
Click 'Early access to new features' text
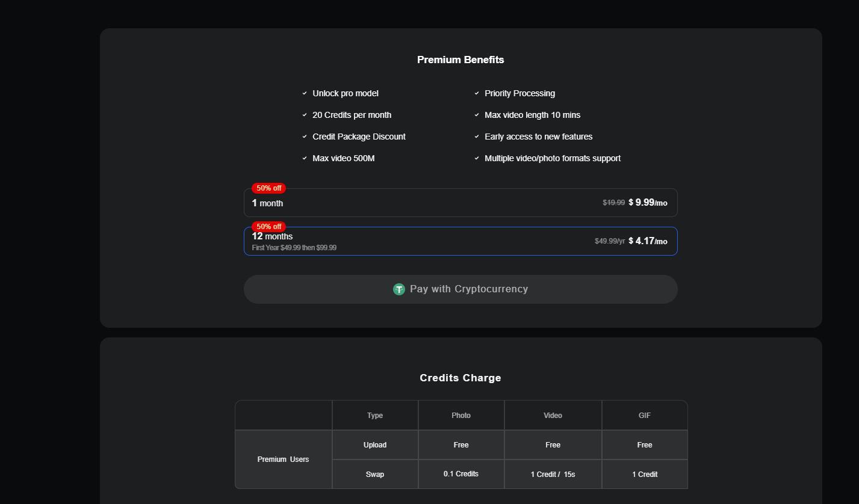click(538, 137)
